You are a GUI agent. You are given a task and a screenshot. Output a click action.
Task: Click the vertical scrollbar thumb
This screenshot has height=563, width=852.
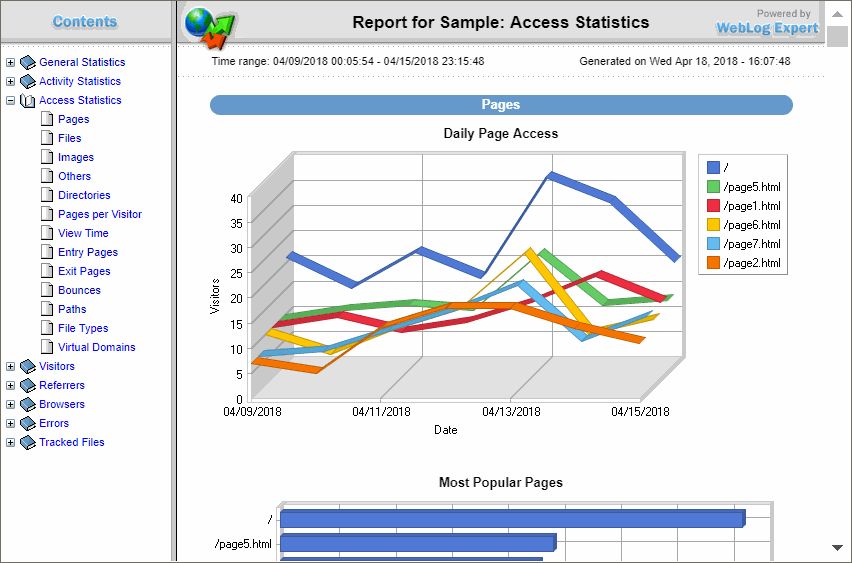(837, 36)
